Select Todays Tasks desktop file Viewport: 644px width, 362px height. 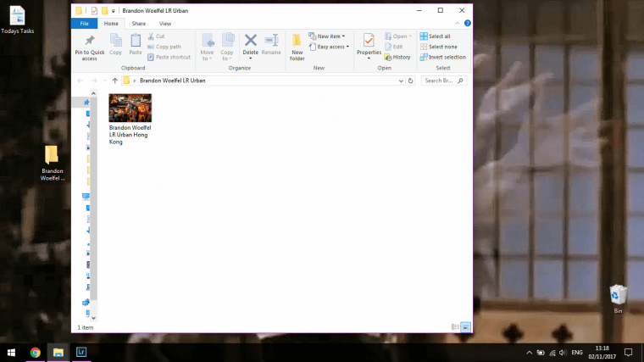coord(17,19)
